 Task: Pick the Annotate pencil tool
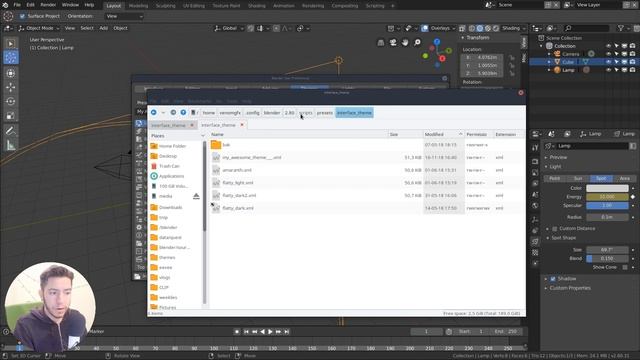(x=11, y=131)
